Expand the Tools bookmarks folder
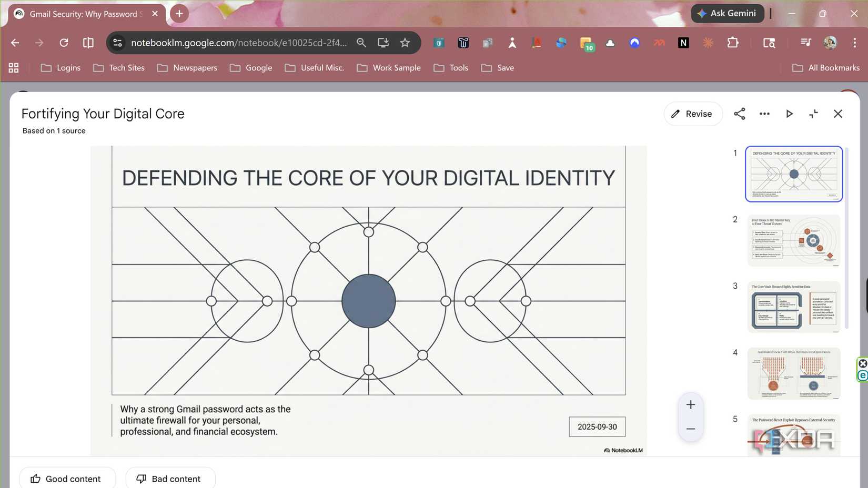 coord(450,67)
